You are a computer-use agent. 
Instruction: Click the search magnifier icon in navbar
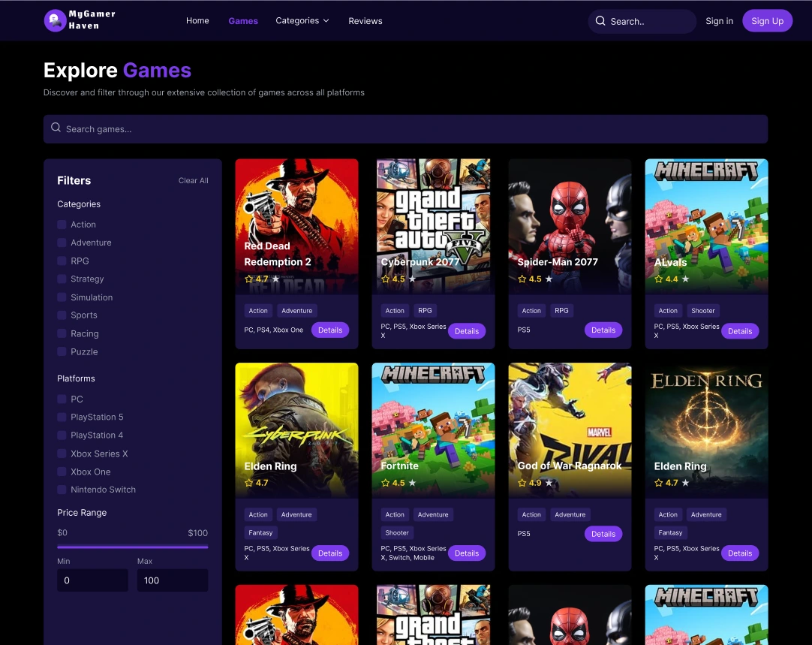[x=600, y=21]
